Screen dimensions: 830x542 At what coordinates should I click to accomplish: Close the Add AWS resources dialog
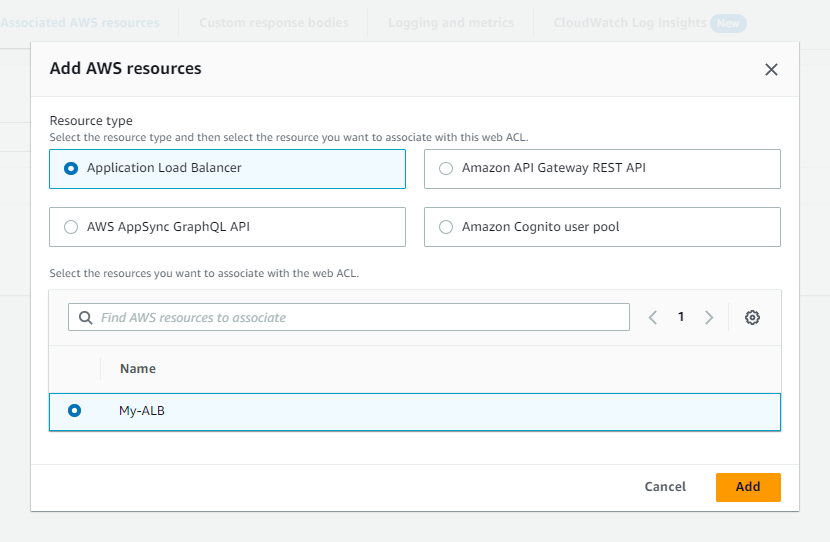tap(771, 69)
